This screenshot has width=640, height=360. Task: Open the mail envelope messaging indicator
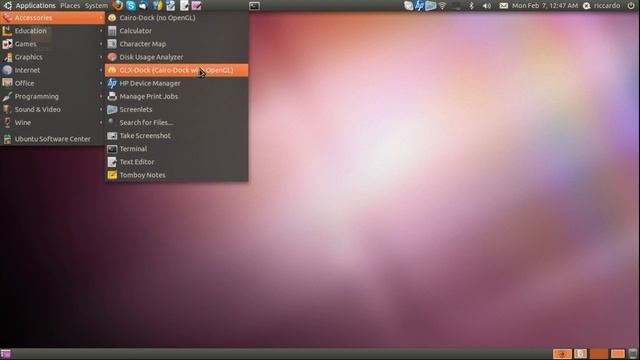point(504,6)
